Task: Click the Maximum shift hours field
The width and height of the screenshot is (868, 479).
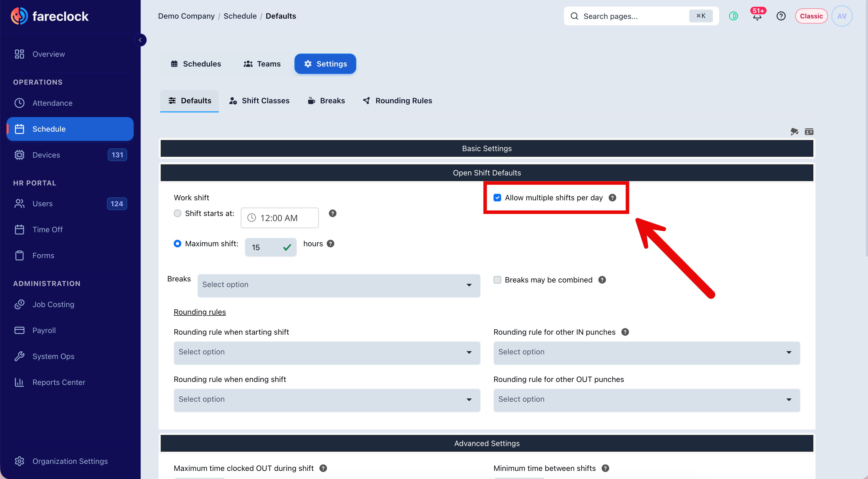Action: [x=271, y=247]
